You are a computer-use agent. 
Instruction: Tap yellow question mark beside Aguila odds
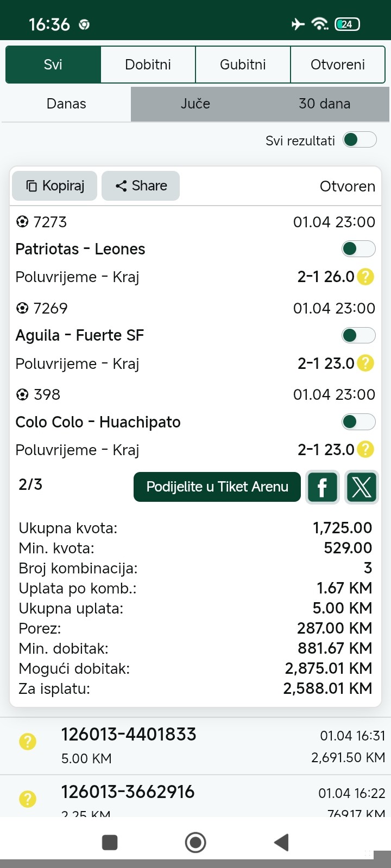coord(365,363)
